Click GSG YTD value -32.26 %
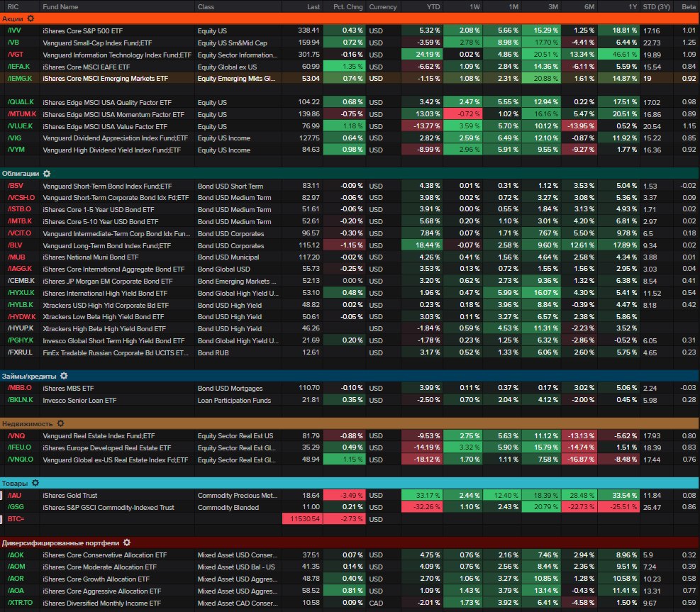Screen dimensions: 700x612 coord(422,507)
